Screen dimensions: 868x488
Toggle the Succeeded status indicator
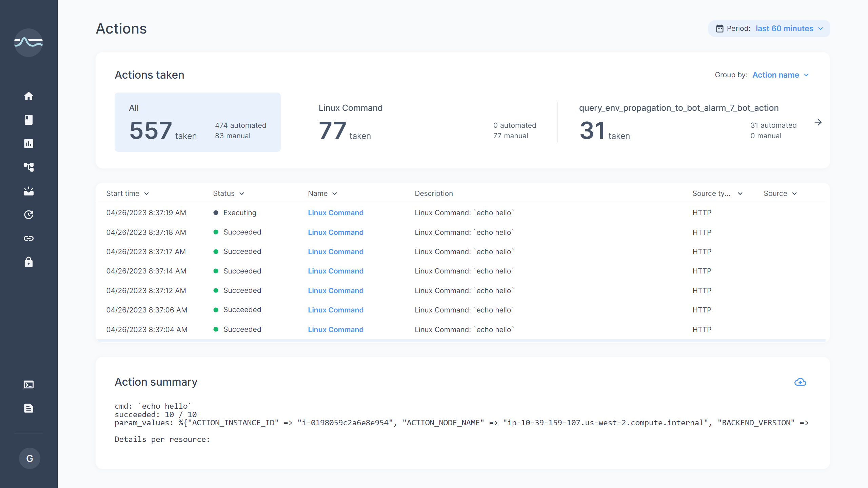pos(216,232)
